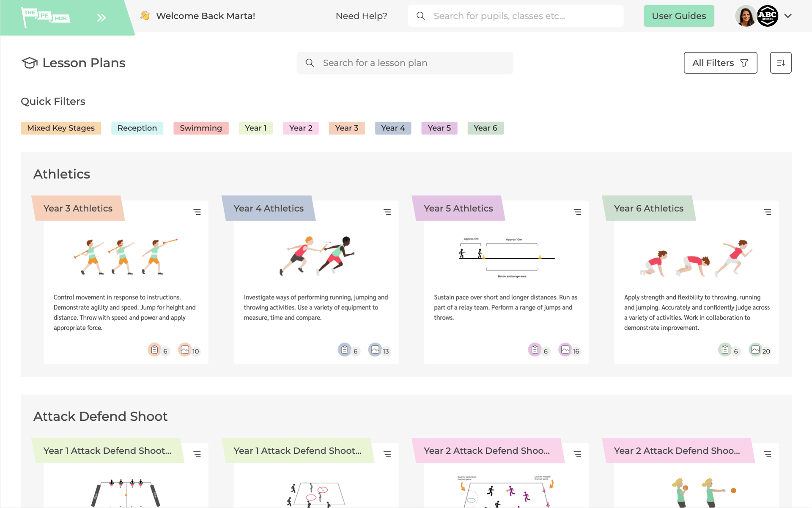This screenshot has height=508, width=812.
Task: Click the magnifier in the lesson plan search bar
Action: [x=310, y=63]
